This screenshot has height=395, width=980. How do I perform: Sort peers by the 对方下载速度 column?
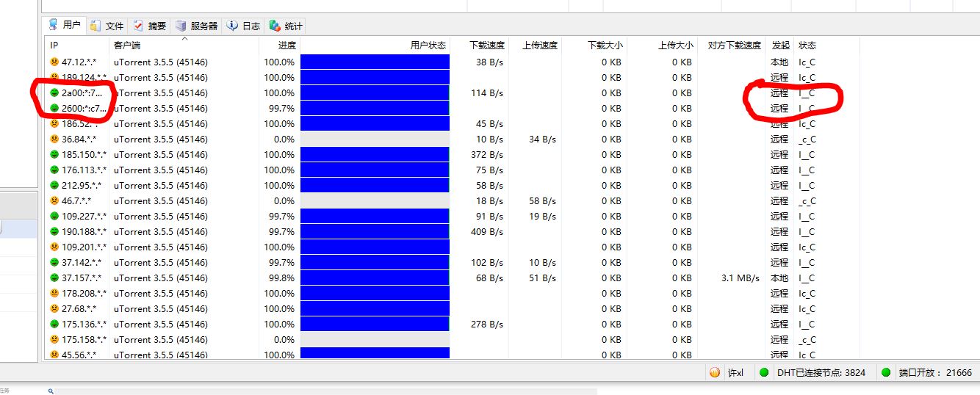[x=734, y=46]
